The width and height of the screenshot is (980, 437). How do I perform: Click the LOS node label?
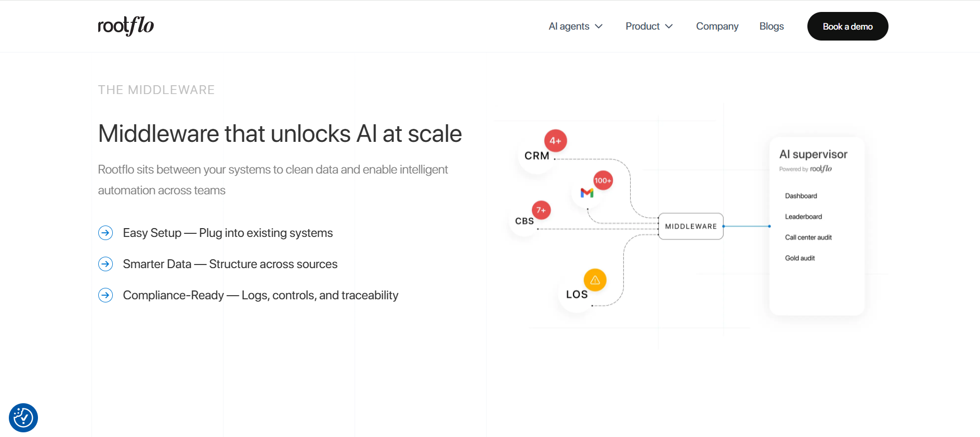577,295
